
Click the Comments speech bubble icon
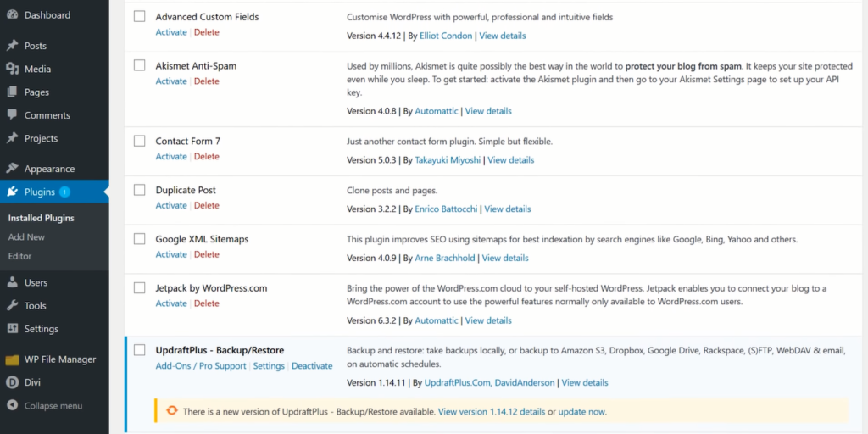pyautogui.click(x=12, y=115)
